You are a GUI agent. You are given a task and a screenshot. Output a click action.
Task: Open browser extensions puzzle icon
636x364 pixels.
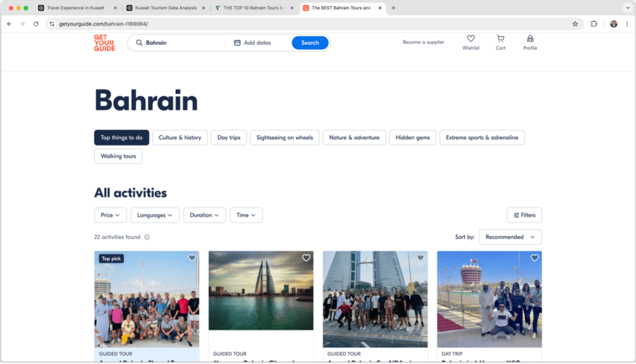594,24
